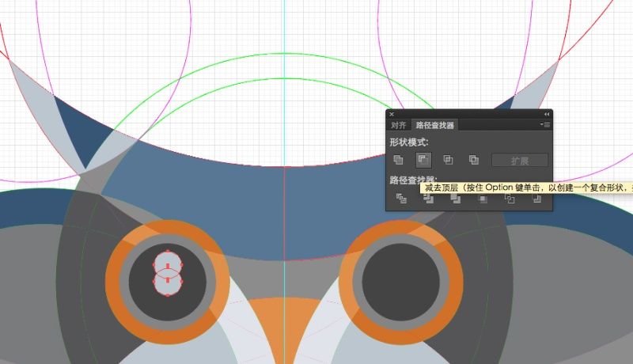The height and width of the screenshot is (364, 633).
Task: Open the Pathfinder panel options menu
Action: click(x=545, y=125)
